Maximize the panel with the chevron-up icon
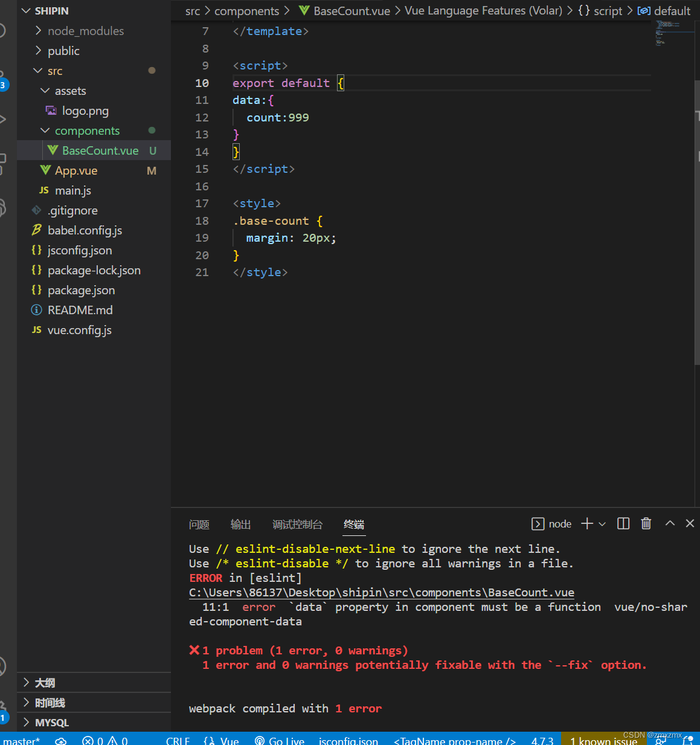The height and width of the screenshot is (745, 700). (669, 523)
